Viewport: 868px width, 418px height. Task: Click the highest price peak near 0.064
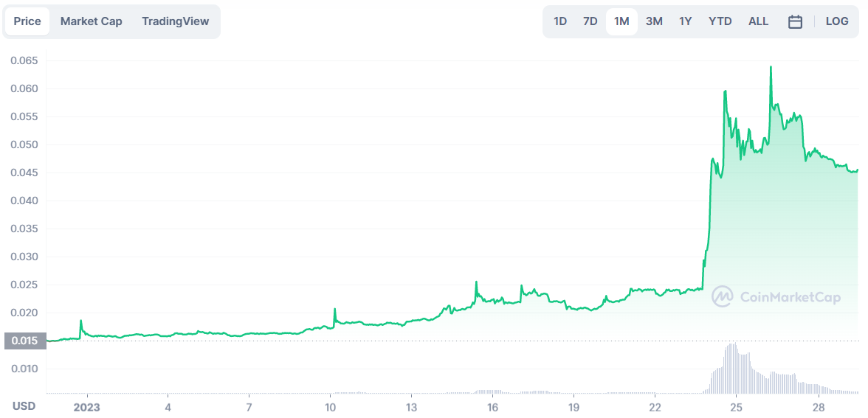(771, 68)
